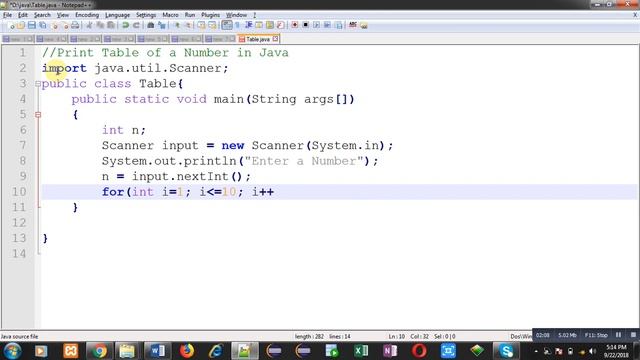Undo last edit with green arrow icon
Viewport: 640px width, 360px height.
(x=125, y=25)
